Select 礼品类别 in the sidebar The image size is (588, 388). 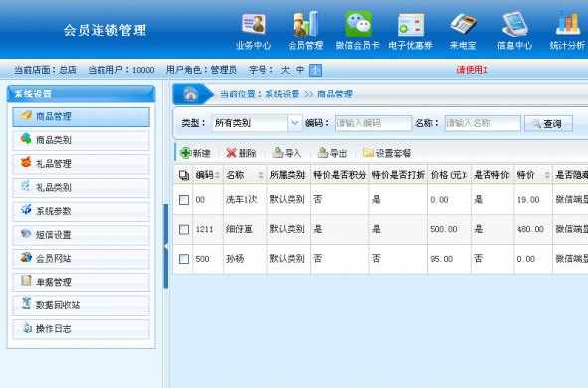[81, 187]
